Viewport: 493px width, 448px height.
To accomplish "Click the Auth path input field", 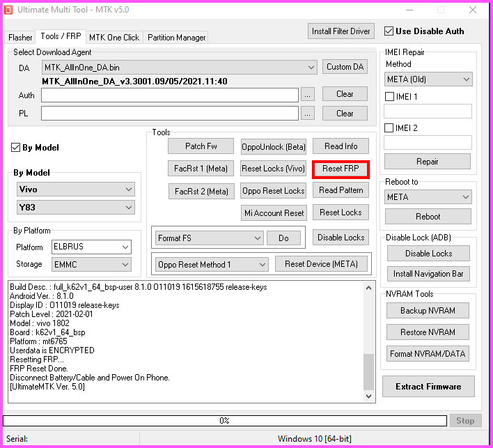I will click(x=170, y=95).
